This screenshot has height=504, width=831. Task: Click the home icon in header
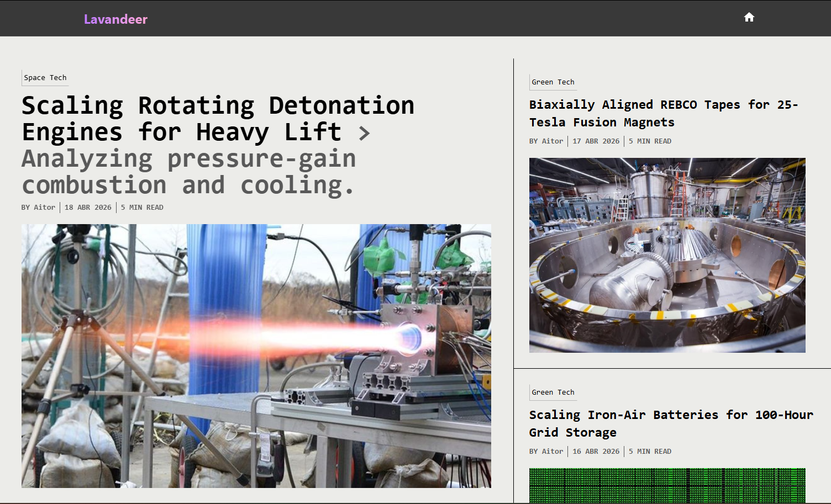tap(749, 17)
